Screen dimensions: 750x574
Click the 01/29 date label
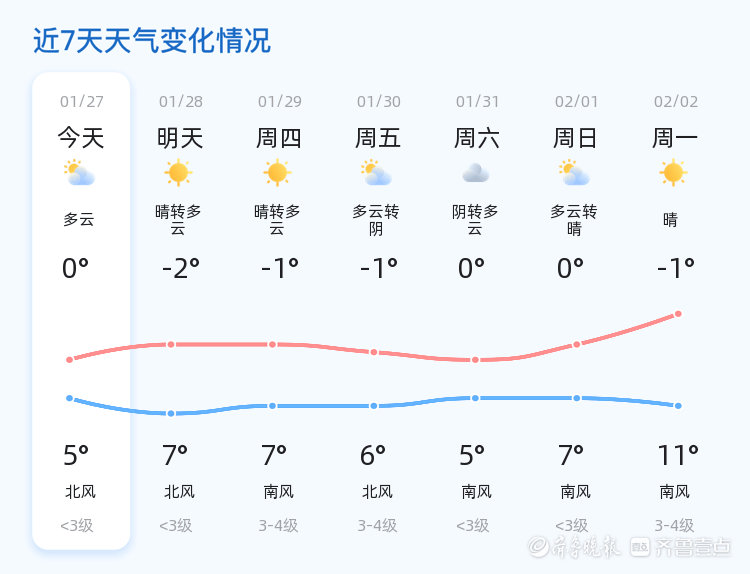pos(279,102)
